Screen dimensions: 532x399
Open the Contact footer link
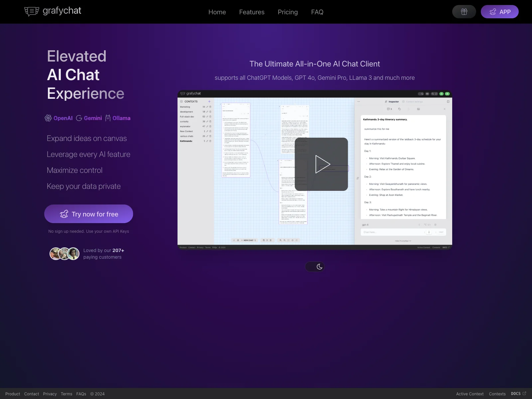pos(32,394)
